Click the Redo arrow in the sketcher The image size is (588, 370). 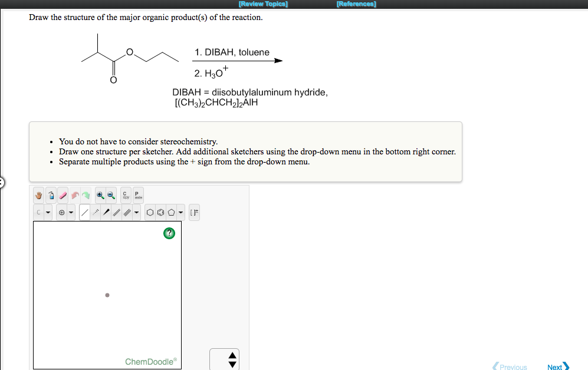(86, 194)
